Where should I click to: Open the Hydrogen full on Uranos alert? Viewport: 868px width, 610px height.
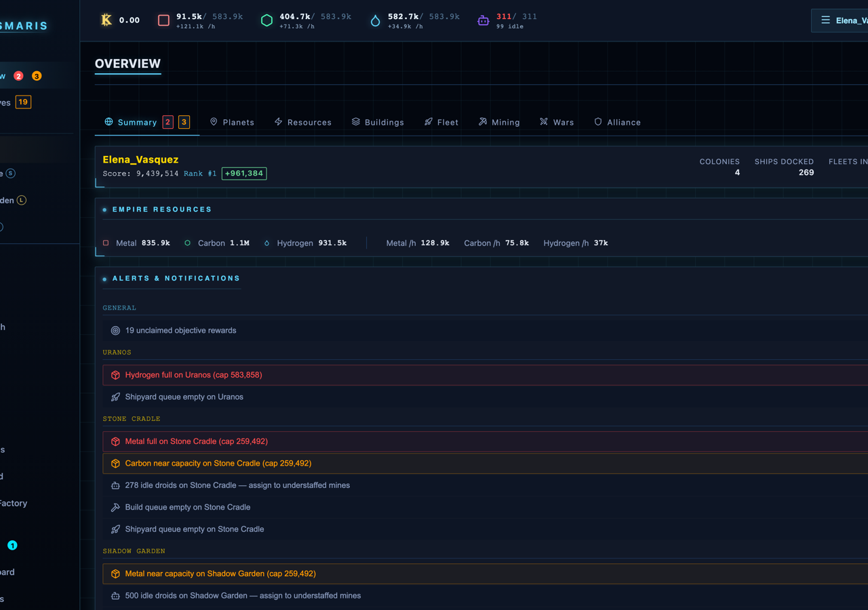coord(485,375)
